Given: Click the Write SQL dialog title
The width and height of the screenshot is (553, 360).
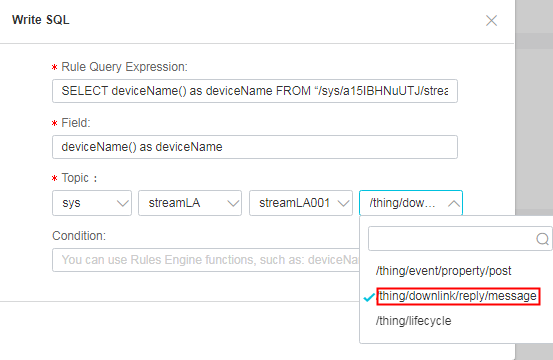Looking at the screenshot, I should click(x=41, y=20).
